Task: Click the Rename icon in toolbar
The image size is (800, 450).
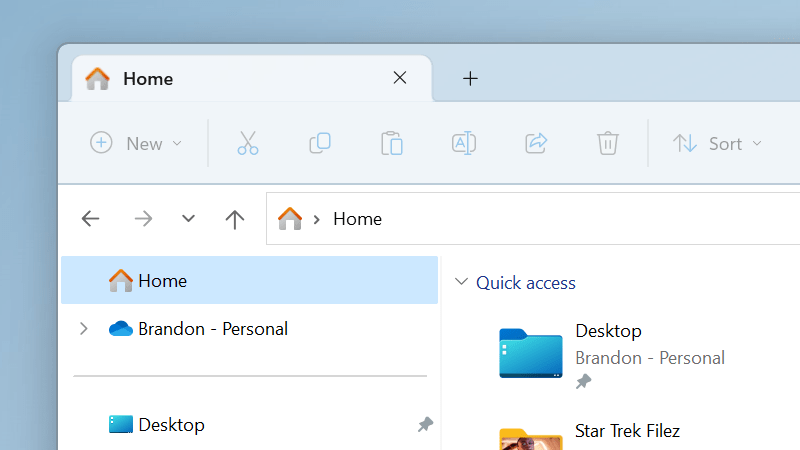Action: coord(464,143)
